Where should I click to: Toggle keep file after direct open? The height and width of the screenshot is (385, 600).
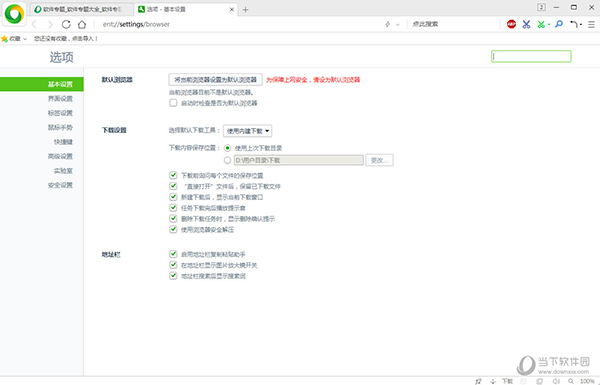click(x=173, y=186)
